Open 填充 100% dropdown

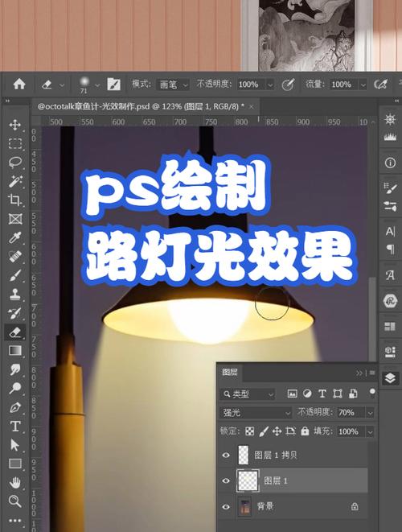coord(370,431)
